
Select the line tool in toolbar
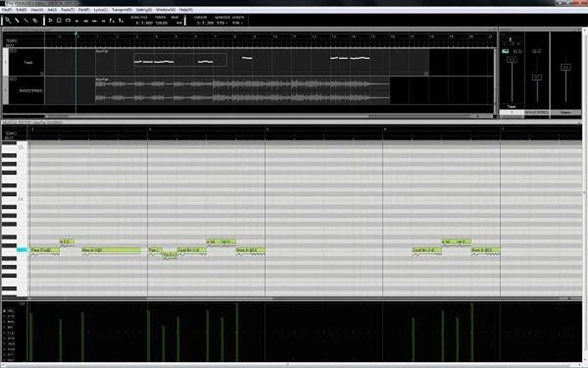tap(26, 20)
